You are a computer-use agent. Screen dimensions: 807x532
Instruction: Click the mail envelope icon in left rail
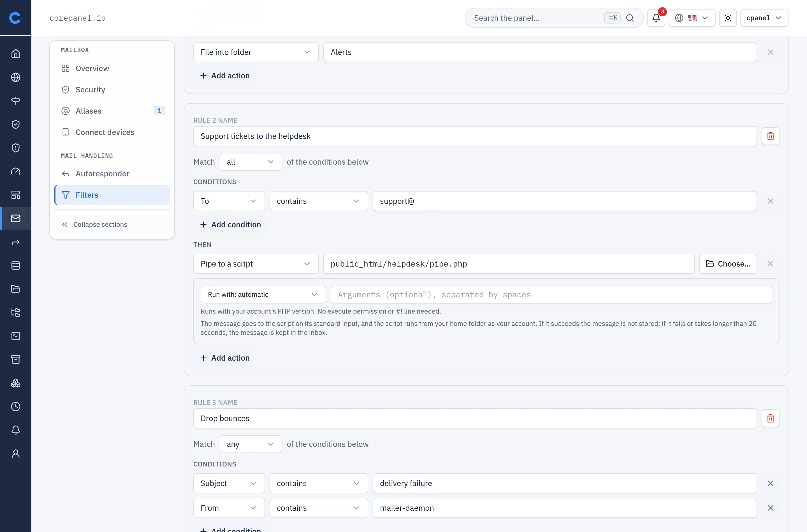[x=16, y=218]
